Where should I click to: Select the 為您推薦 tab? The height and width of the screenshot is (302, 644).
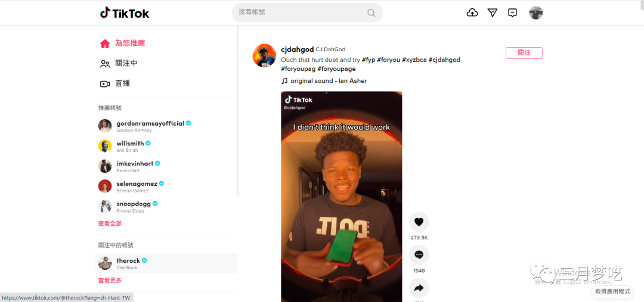click(x=122, y=43)
